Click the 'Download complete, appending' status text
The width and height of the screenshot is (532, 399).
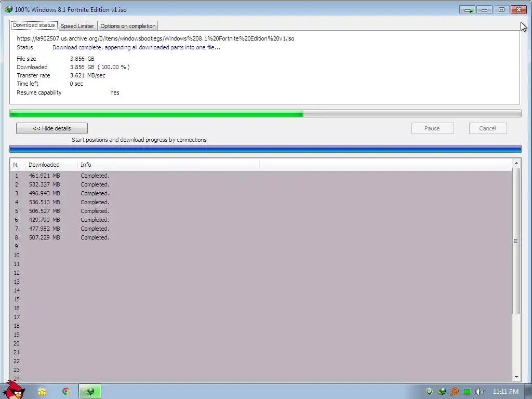point(137,47)
